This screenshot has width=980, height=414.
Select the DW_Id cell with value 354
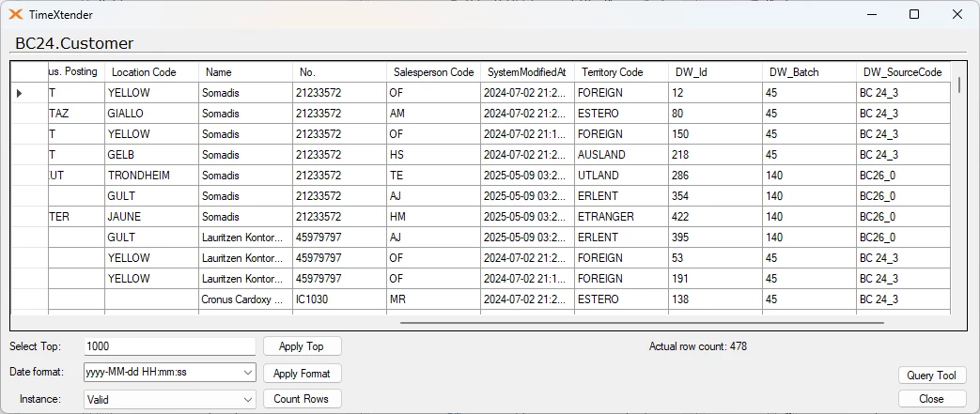pyautogui.click(x=716, y=196)
